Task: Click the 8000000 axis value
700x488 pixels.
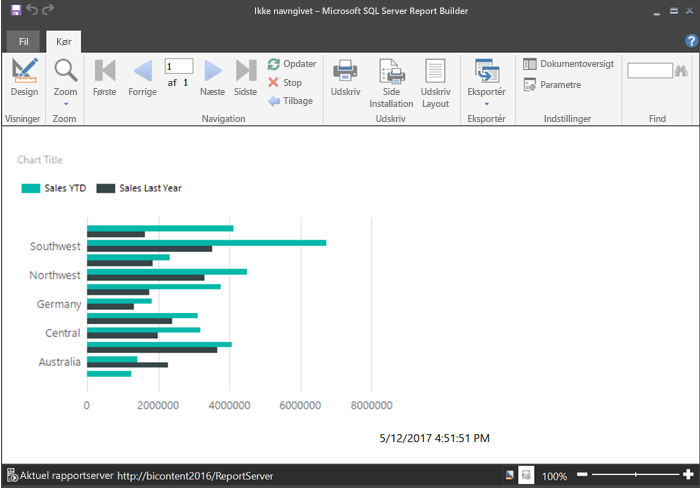Action: click(x=371, y=405)
